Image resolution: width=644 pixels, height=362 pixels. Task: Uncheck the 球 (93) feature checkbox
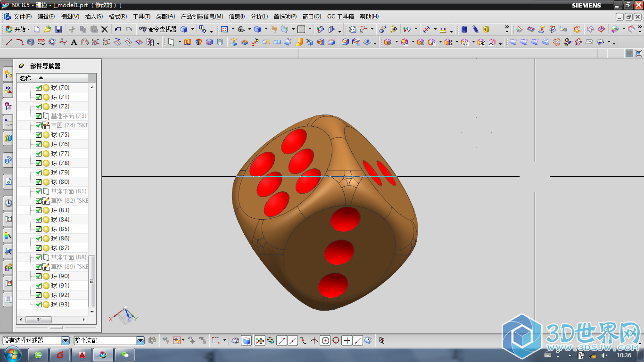point(39,304)
